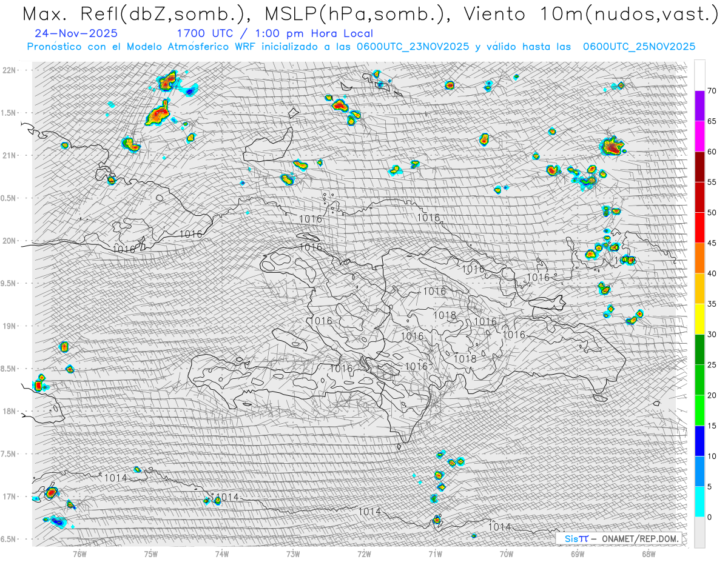Click the color bar value "10"
This screenshot has height=562, width=728.
(x=712, y=456)
